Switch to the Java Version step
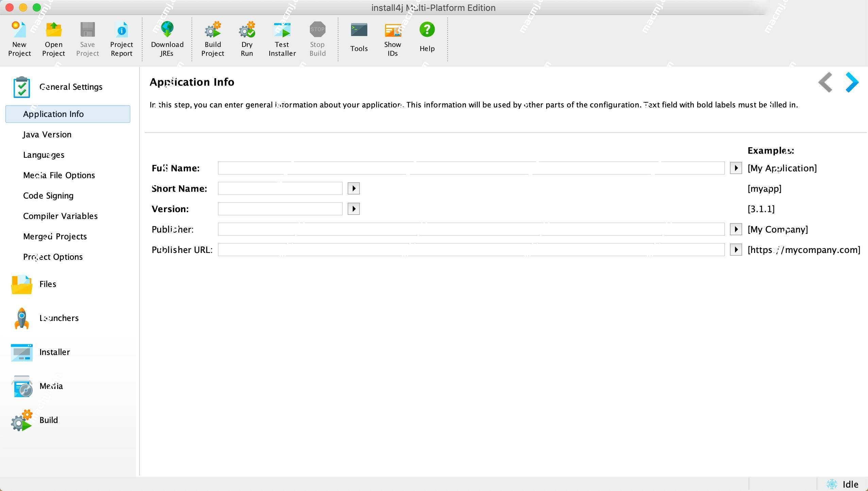 (47, 135)
